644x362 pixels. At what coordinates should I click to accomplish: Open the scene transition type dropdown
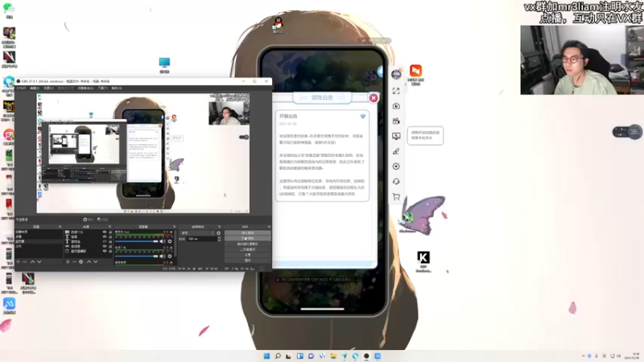197,233
